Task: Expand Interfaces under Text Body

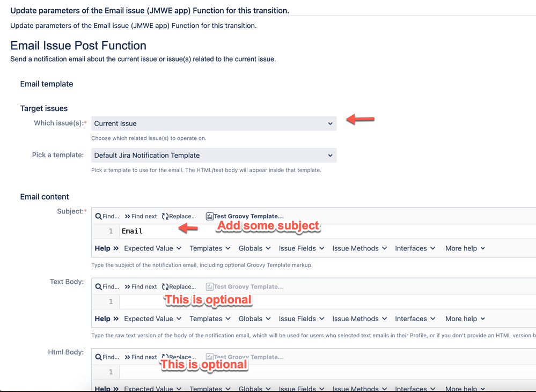Action: click(415, 319)
